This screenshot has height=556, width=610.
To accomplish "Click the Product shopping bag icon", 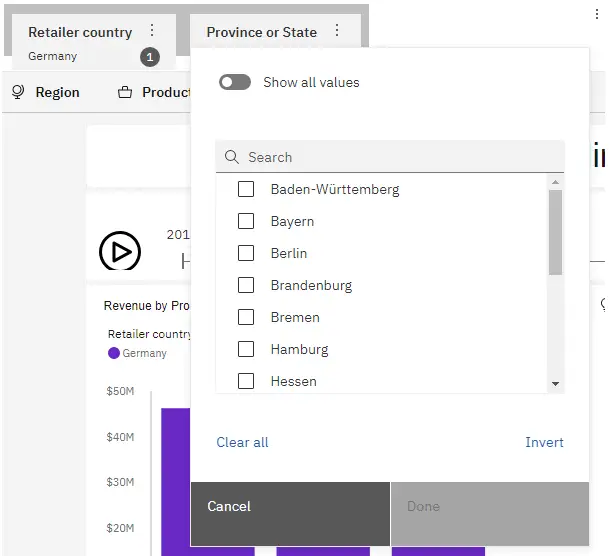I will pos(124,93).
